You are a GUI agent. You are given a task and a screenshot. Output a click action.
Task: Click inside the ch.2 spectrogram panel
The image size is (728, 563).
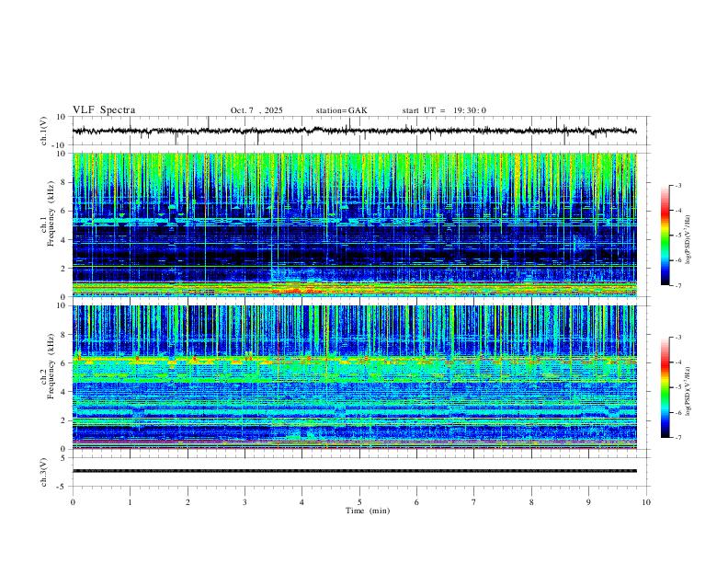point(354,377)
